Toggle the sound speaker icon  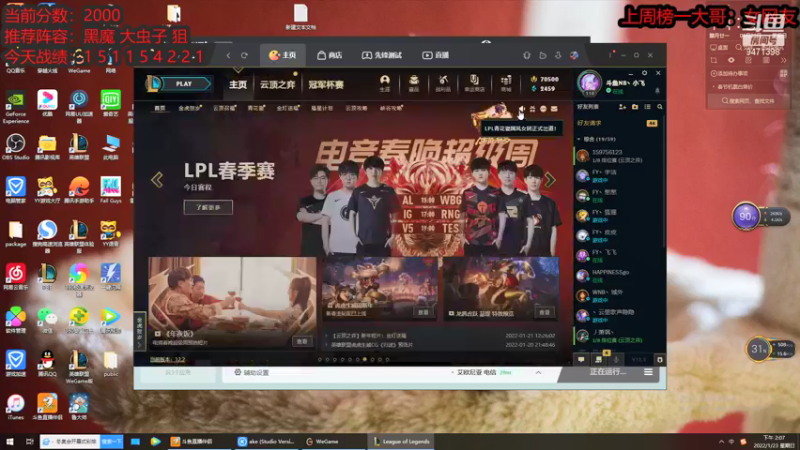click(x=522, y=109)
